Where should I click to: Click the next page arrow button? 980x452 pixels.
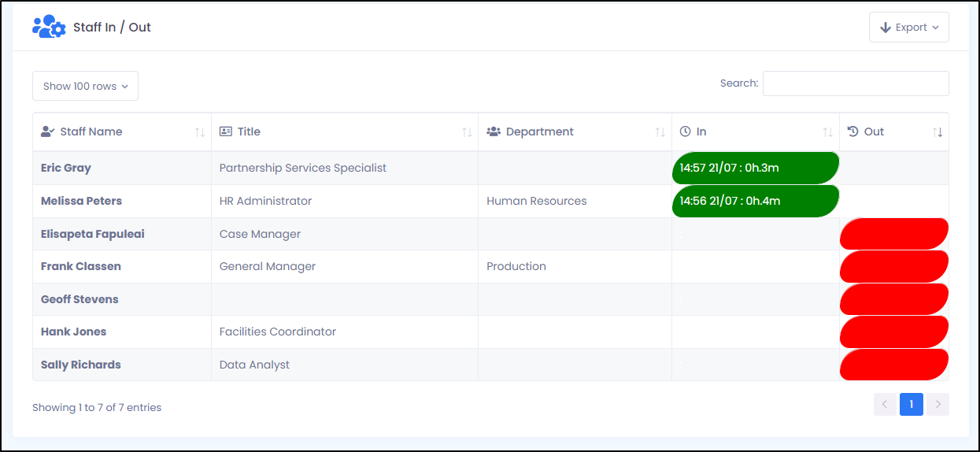coord(937,405)
